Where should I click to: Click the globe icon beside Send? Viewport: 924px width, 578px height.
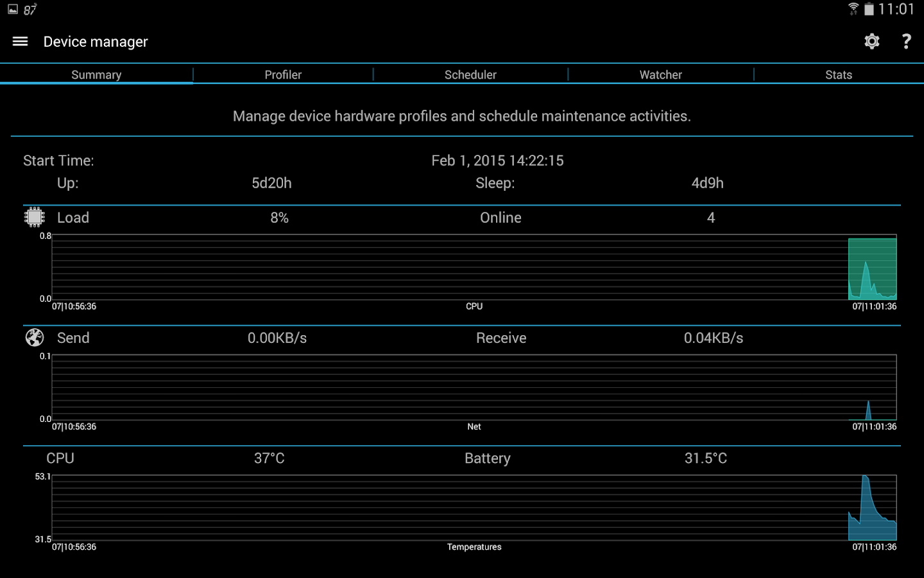point(35,337)
